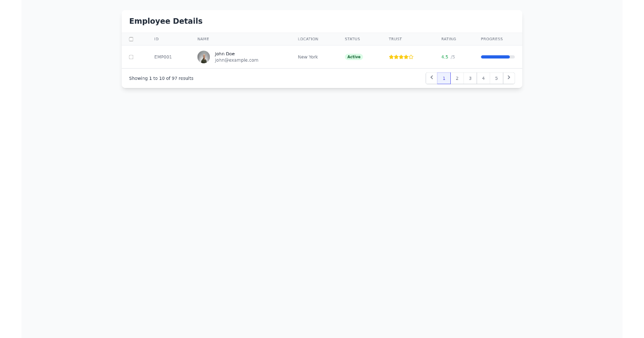Image resolution: width=644 pixels, height=338 pixels.
Task: Click John Doe's profile avatar
Action: coord(203,57)
